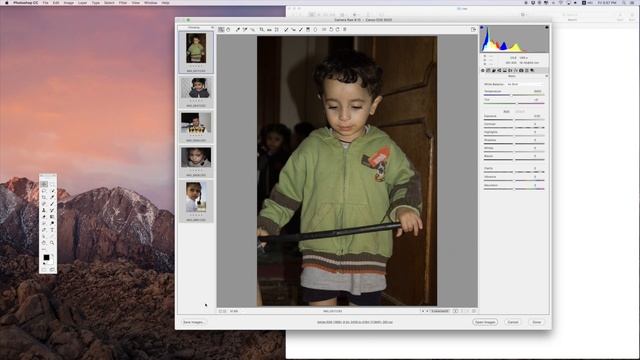Viewport: 640px width, 360px height.
Task: Click the Open Image button
Action: [x=485, y=322]
